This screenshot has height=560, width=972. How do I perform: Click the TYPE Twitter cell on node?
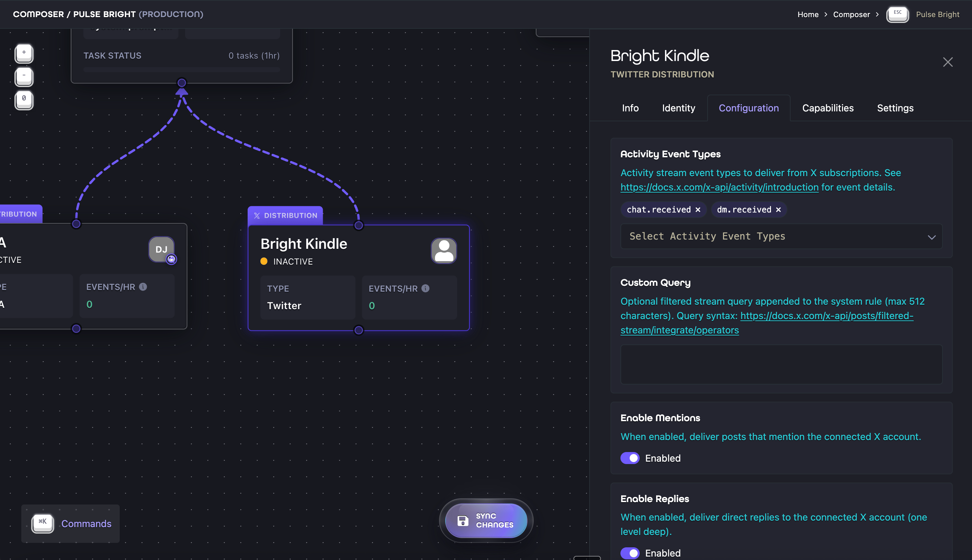coord(307,297)
